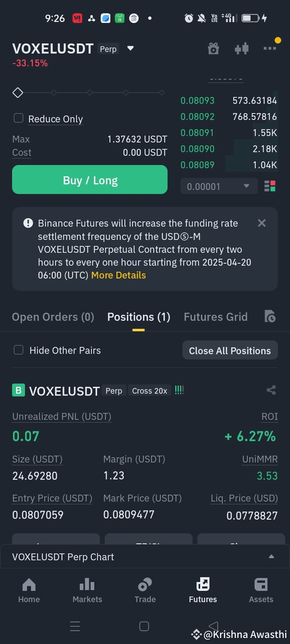290x644 pixels.
Task: Open the order history icon beside Futures Grid
Action: pos(270,316)
